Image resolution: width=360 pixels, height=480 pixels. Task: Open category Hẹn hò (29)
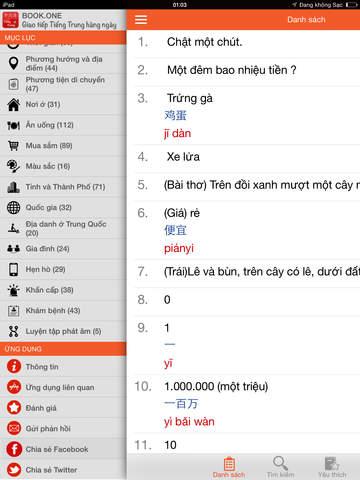63,269
